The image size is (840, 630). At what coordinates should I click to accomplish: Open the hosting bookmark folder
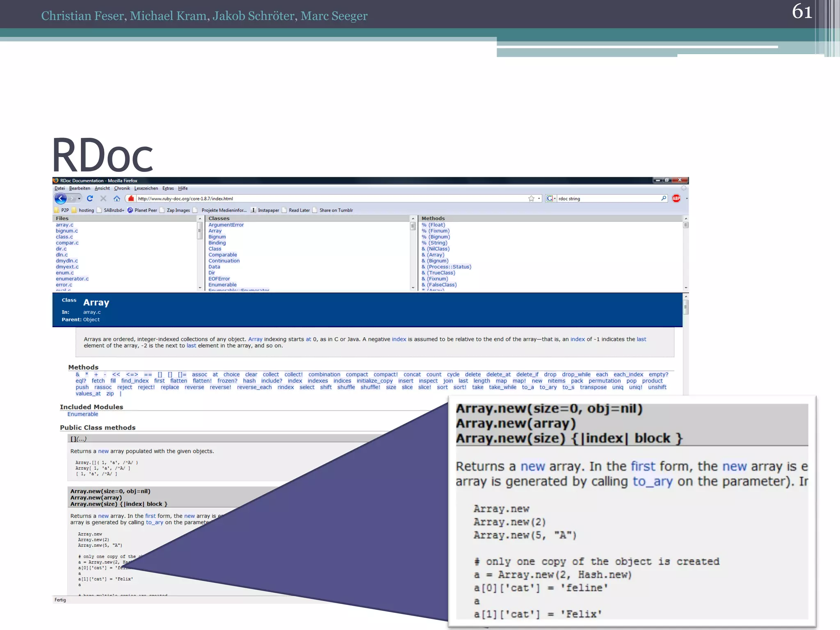point(83,210)
